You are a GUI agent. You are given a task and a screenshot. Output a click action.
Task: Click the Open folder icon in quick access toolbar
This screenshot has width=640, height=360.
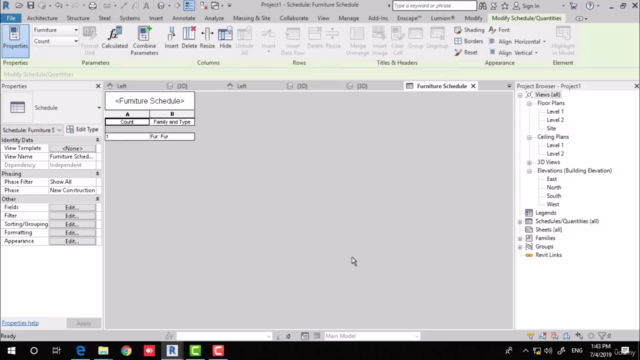(19, 5)
